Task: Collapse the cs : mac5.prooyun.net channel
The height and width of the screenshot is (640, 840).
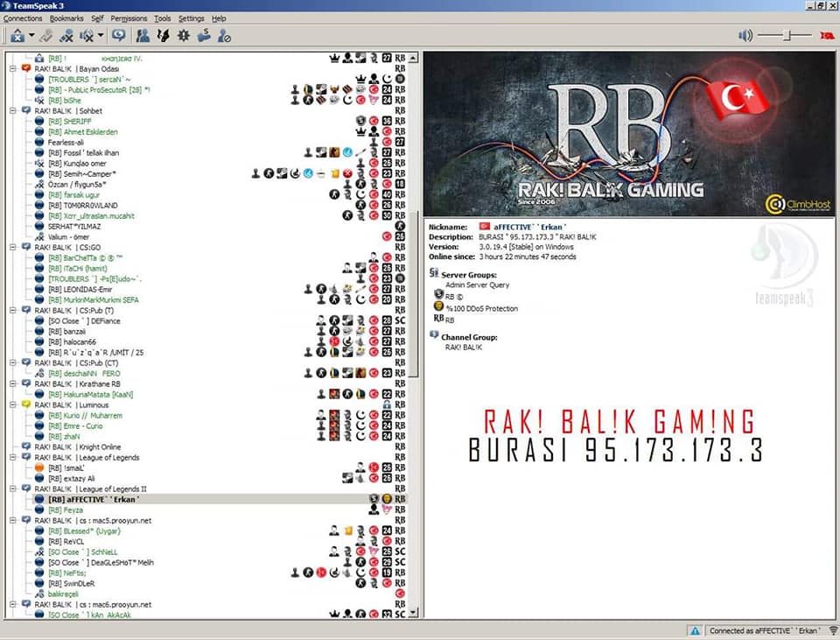Action: point(13,520)
